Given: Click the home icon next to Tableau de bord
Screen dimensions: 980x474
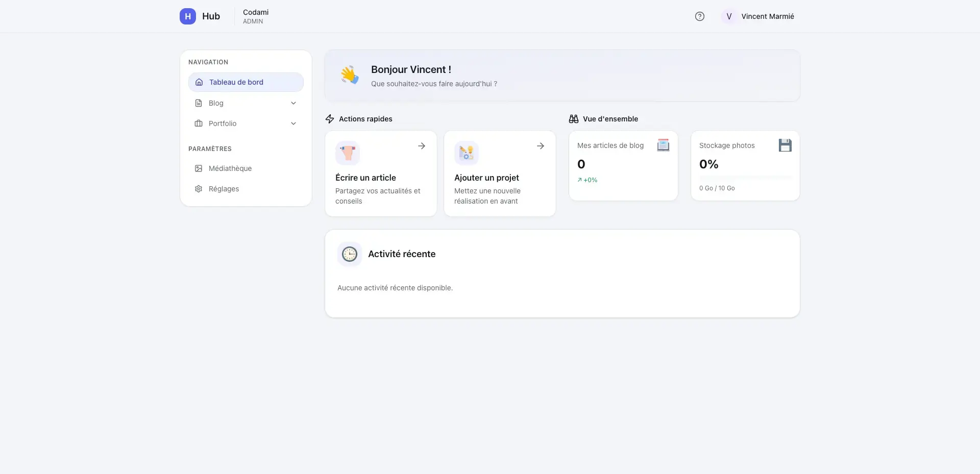Looking at the screenshot, I should [x=199, y=82].
